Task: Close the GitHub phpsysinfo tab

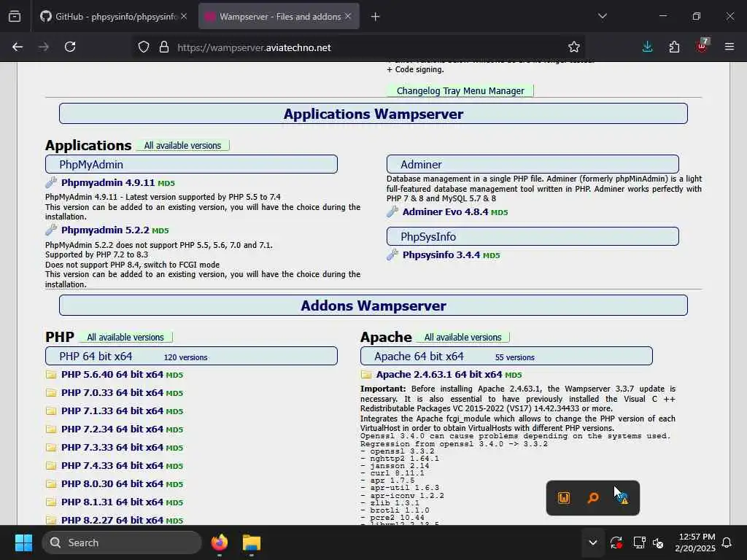Action: [184, 17]
